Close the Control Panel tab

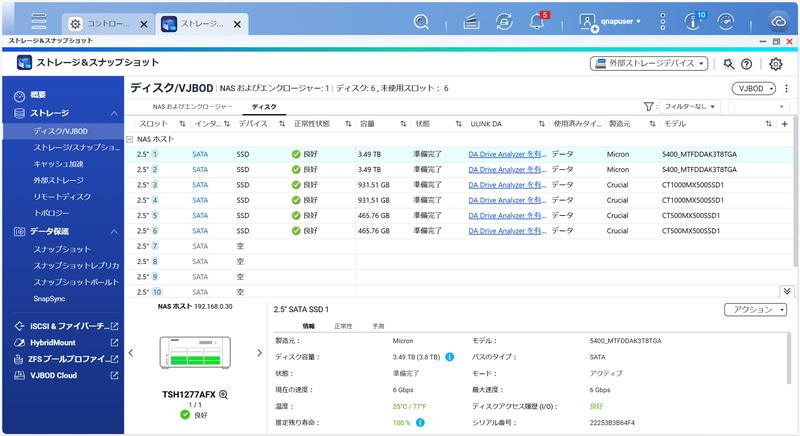[144, 24]
